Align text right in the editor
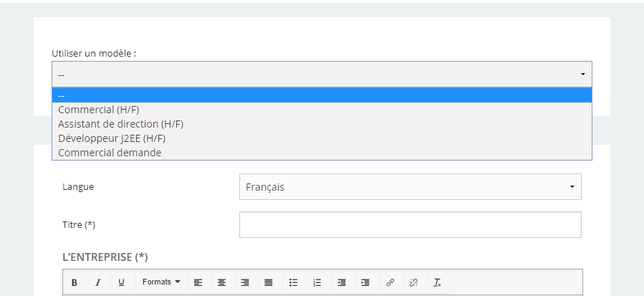The height and width of the screenshot is (296, 644). (x=245, y=282)
